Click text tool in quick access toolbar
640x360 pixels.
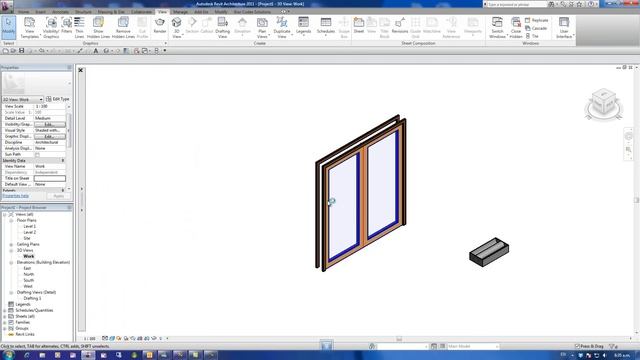(x=96, y=51)
